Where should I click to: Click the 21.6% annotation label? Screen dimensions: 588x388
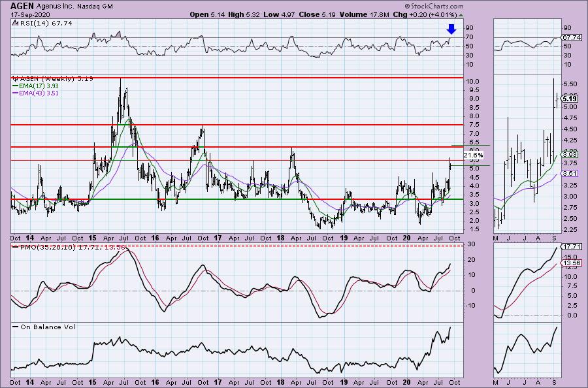tap(473, 155)
